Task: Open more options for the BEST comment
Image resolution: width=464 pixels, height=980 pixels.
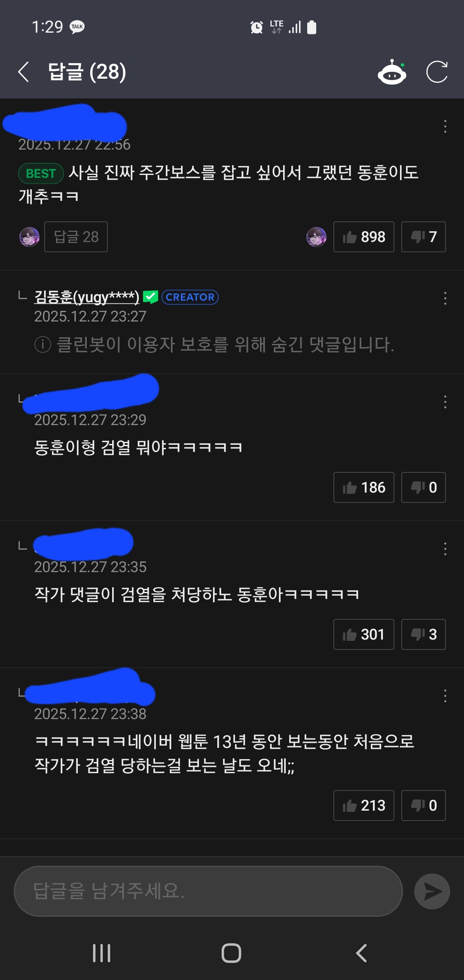Action: click(x=445, y=126)
